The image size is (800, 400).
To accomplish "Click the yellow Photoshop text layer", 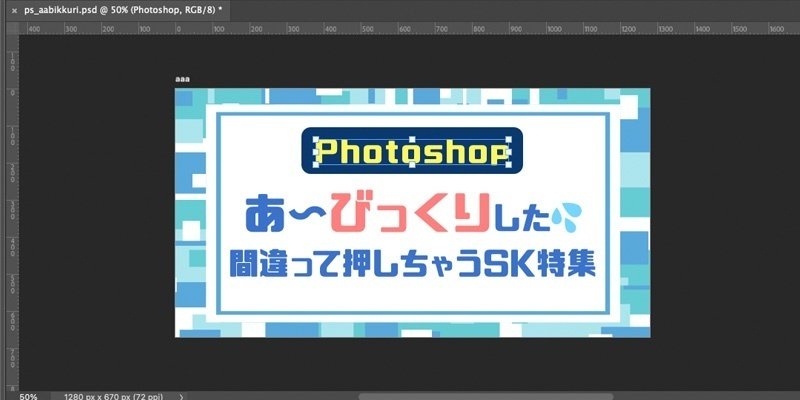I will coord(412,152).
